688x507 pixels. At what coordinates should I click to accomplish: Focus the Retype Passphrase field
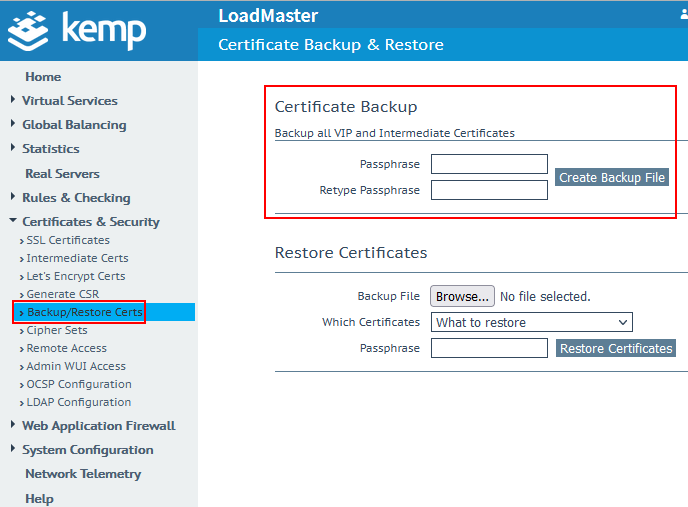click(x=489, y=190)
